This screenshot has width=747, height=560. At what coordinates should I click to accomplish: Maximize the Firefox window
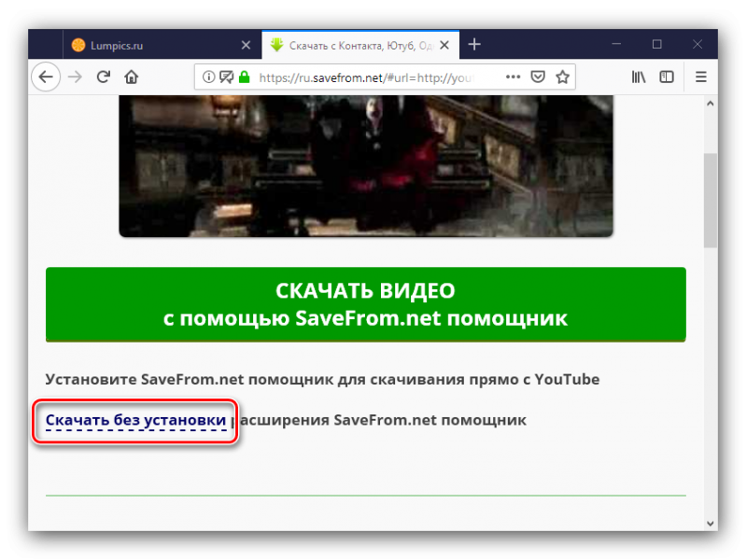tap(657, 44)
